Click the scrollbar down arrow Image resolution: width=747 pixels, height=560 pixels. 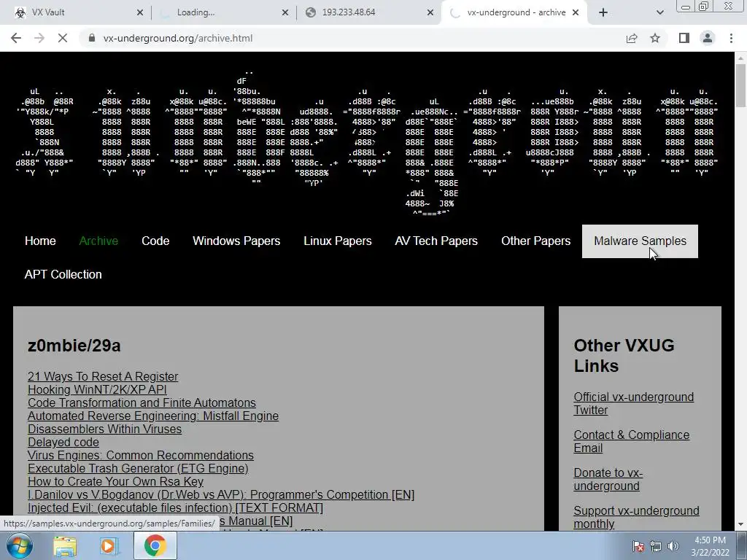[740, 524]
